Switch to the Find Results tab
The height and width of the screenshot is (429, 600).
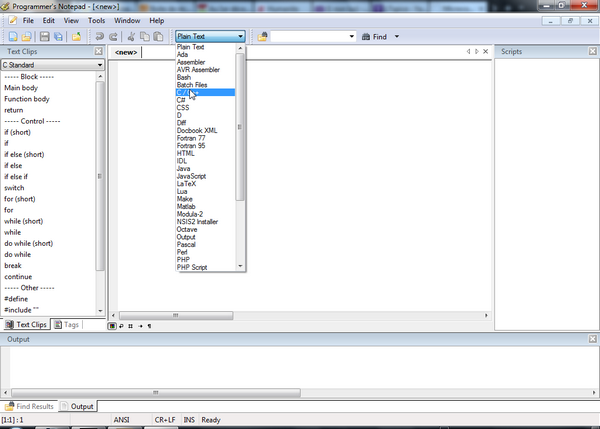click(34, 406)
